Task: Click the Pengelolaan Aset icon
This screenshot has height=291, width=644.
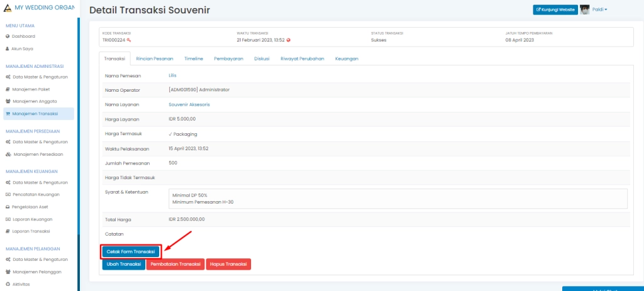Action: pos(8,207)
